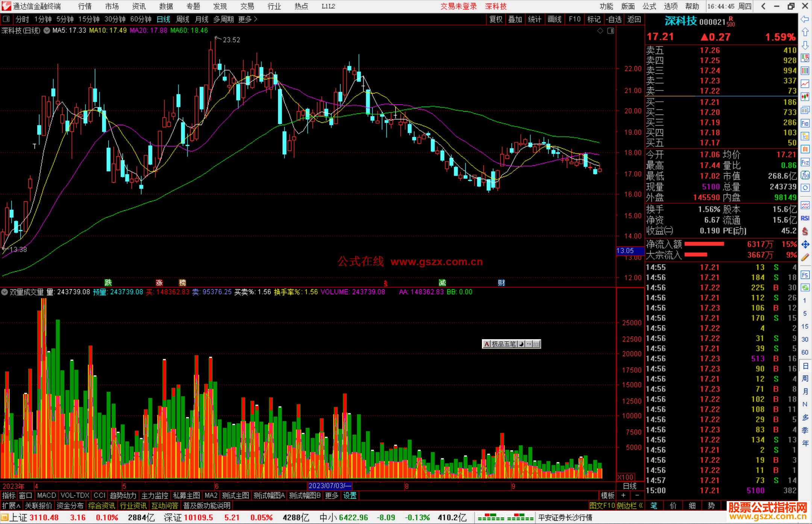Click the back arrow sidebar icon

(x=805, y=19)
